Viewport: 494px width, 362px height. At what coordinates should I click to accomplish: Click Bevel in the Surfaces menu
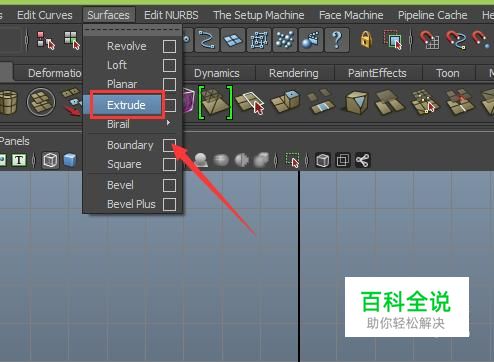(x=120, y=185)
